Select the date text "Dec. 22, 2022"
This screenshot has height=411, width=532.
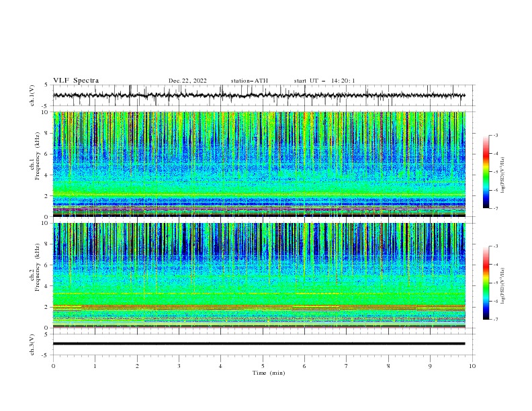(187, 81)
